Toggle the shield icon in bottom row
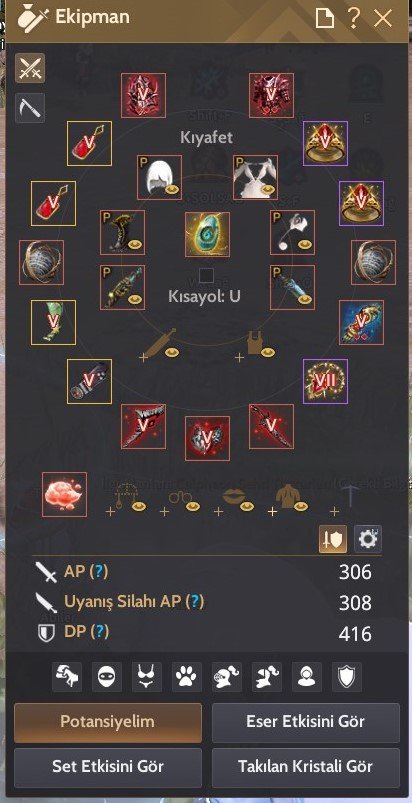 tap(346, 677)
